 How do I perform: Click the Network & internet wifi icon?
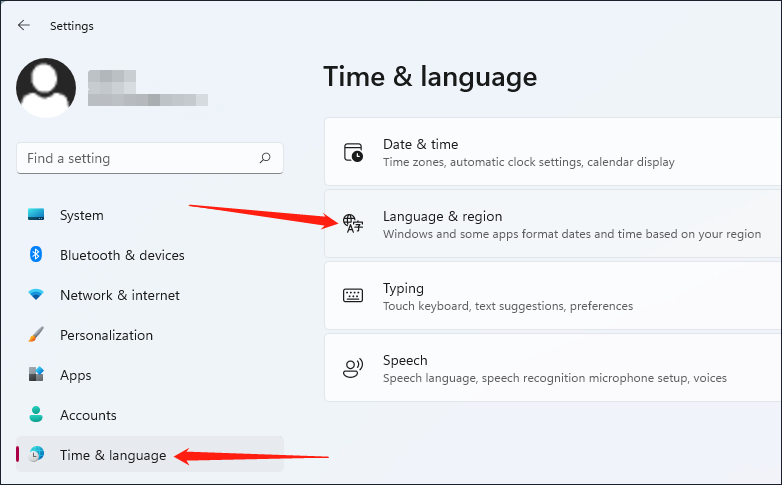tap(36, 295)
